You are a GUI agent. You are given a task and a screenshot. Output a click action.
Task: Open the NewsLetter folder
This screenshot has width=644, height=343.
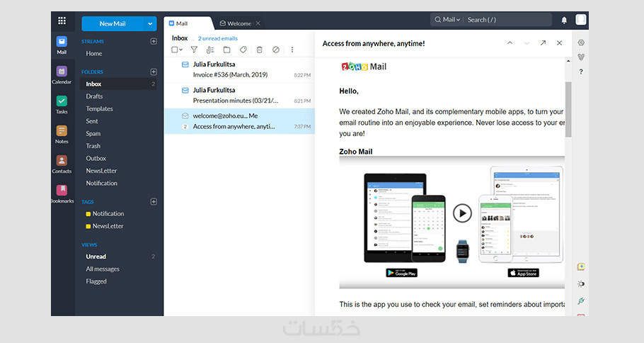point(101,171)
